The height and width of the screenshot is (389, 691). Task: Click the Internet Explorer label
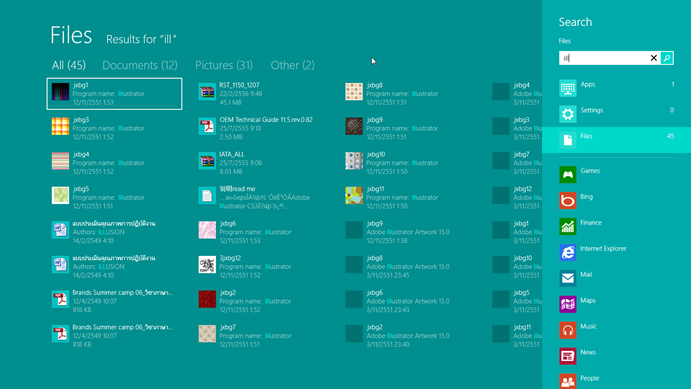pos(603,248)
